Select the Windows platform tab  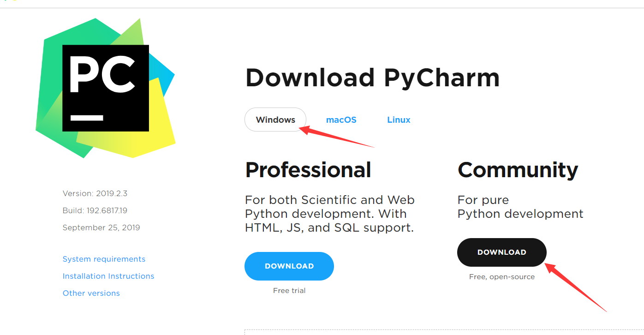275,120
